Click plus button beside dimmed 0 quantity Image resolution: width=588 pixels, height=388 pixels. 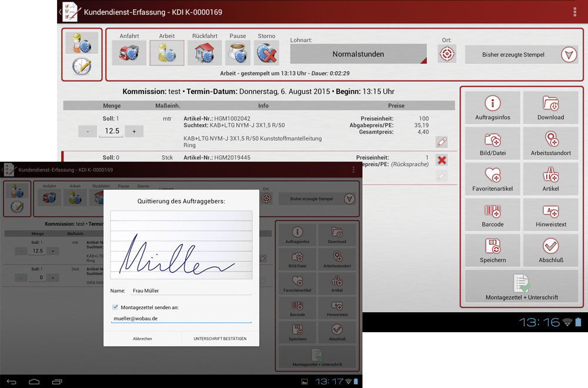pos(53,278)
